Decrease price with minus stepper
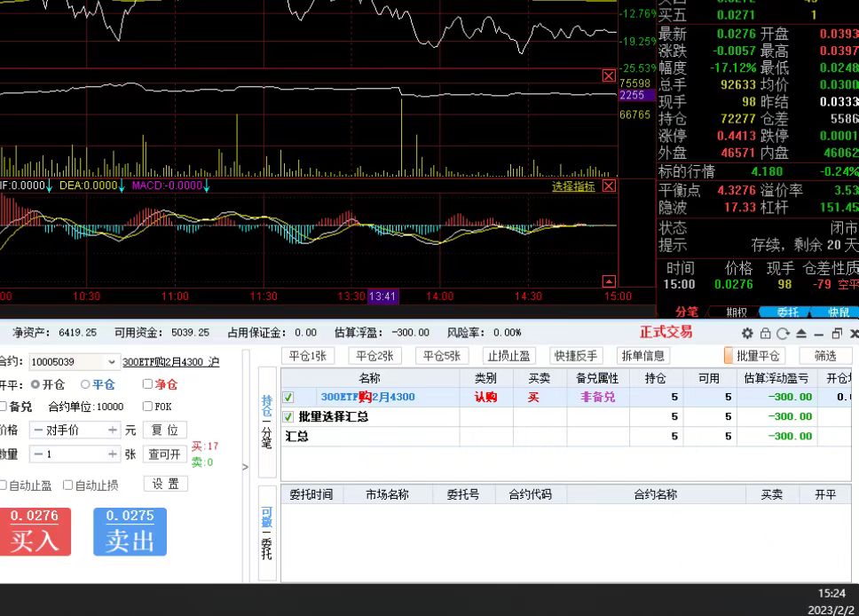This screenshot has width=859, height=616. tap(38, 430)
